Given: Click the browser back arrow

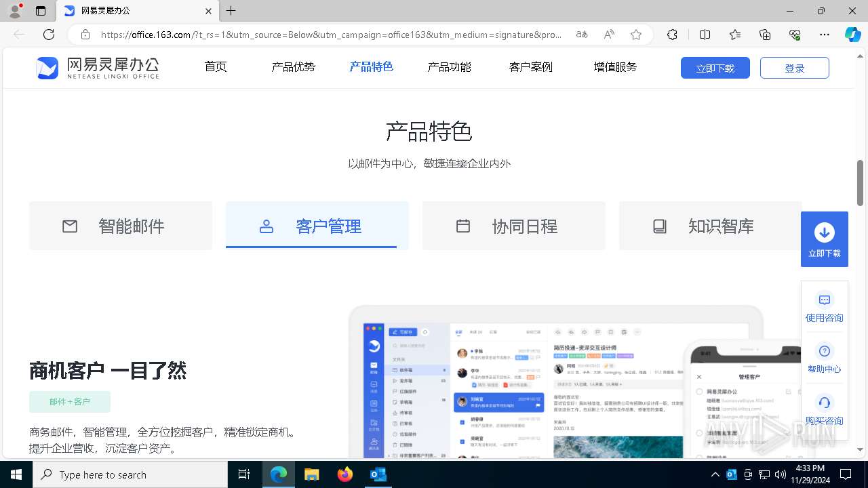Looking at the screenshot, I should coord(19,35).
